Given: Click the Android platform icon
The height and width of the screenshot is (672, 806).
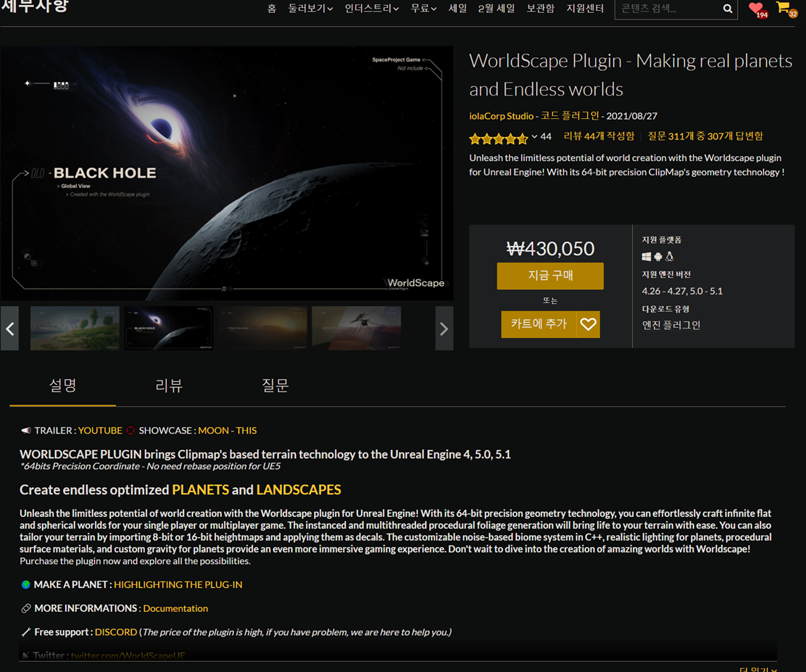Looking at the screenshot, I should (658, 257).
